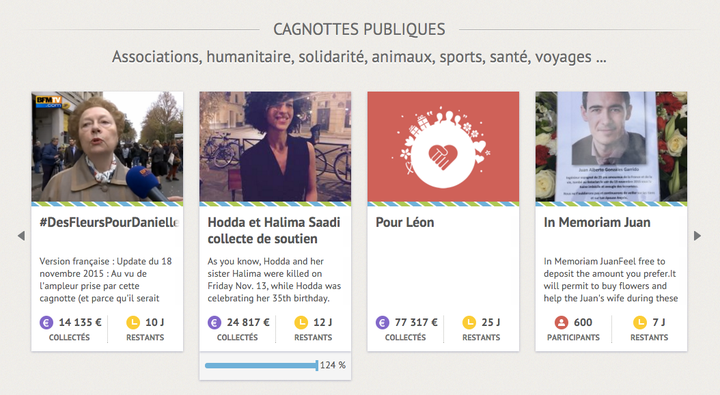Open Hodda et Halima Saadi collecte title
The width and height of the screenshot is (720, 395).
point(274,231)
